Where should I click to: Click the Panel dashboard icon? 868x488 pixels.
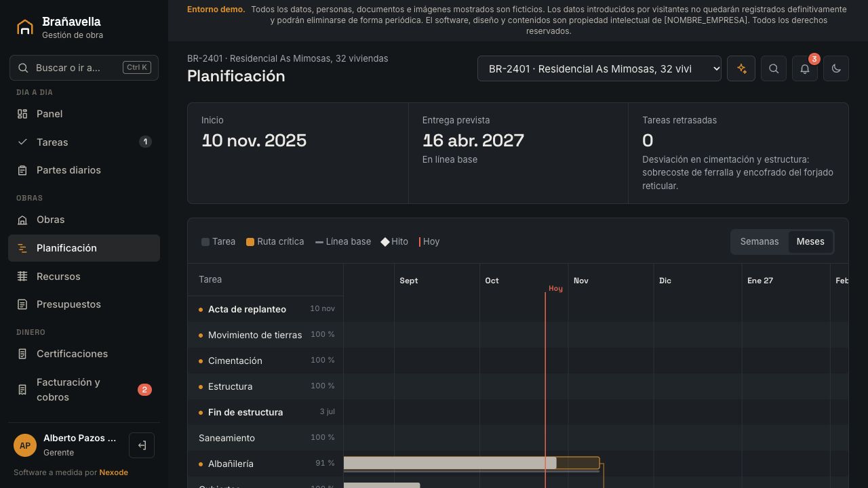click(x=22, y=114)
